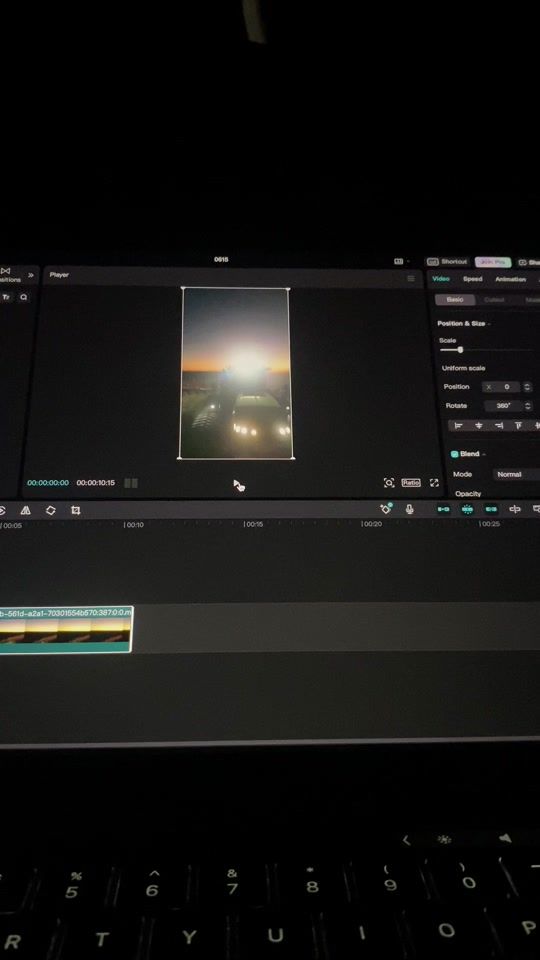Image resolution: width=540 pixels, height=960 pixels.
Task: Click the current timecode 00:00:00:00
Action: [x=48, y=483]
